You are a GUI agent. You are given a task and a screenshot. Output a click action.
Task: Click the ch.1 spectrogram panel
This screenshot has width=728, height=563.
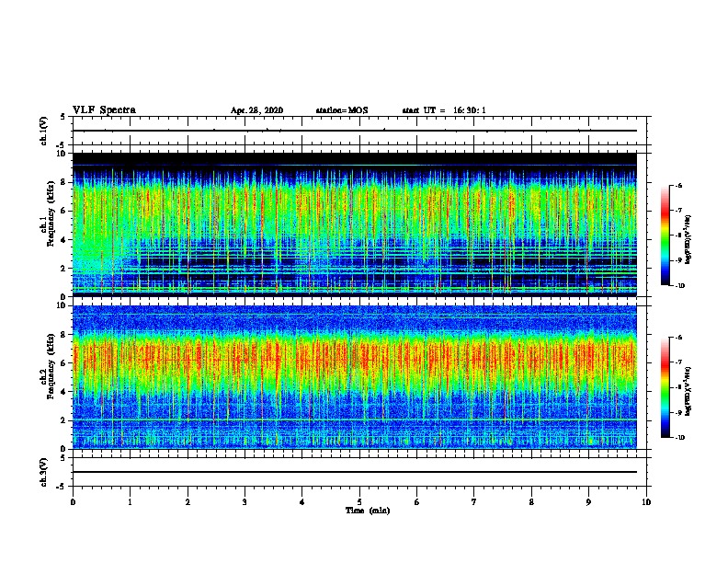[x=355, y=224]
